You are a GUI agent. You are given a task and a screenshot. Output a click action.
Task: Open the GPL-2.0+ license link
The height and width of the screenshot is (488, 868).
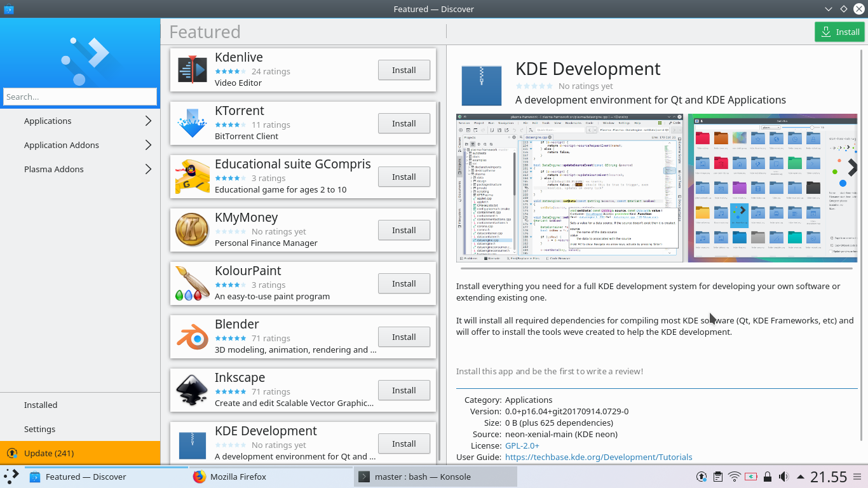point(521,445)
